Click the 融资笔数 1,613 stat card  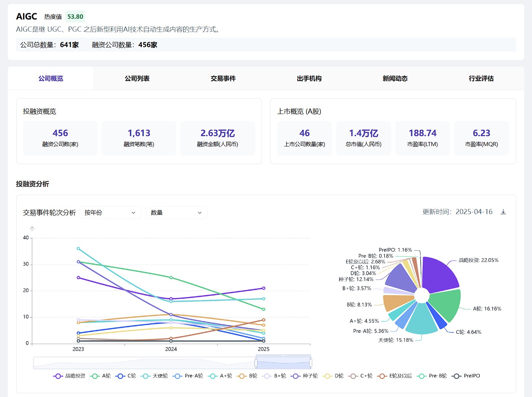click(139, 138)
